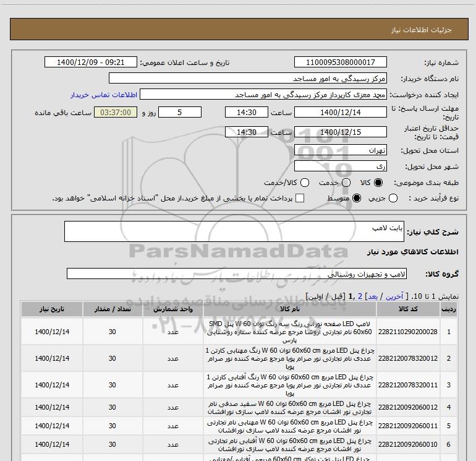
Task: Open the اطلاعات تماس خریدار link
Action: pos(104,95)
